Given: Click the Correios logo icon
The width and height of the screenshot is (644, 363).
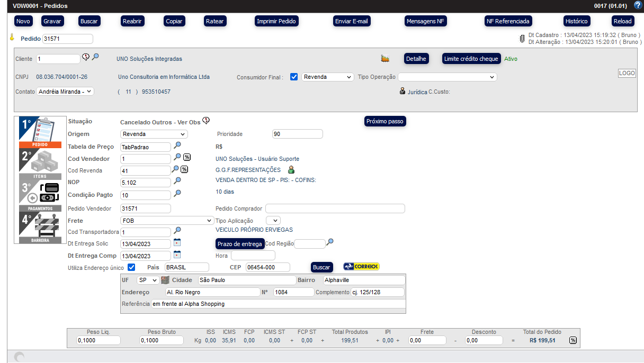Looking at the screenshot, I should 361,267.
